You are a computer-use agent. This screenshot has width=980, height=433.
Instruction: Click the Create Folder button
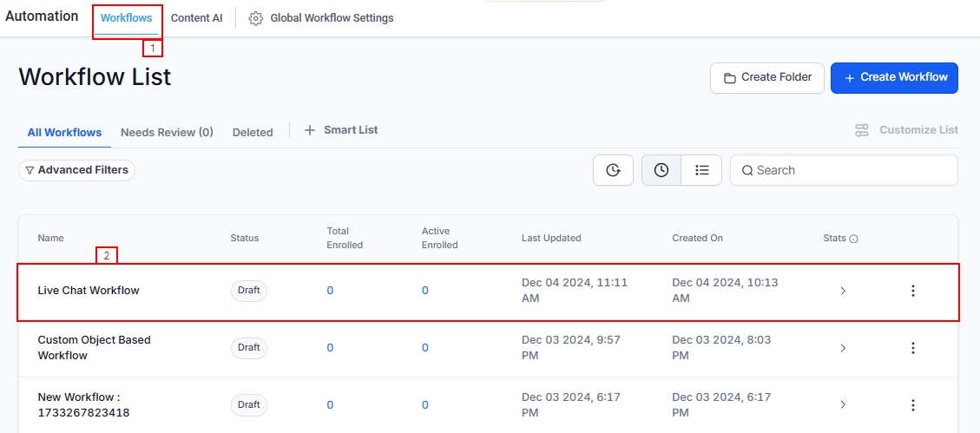766,77
